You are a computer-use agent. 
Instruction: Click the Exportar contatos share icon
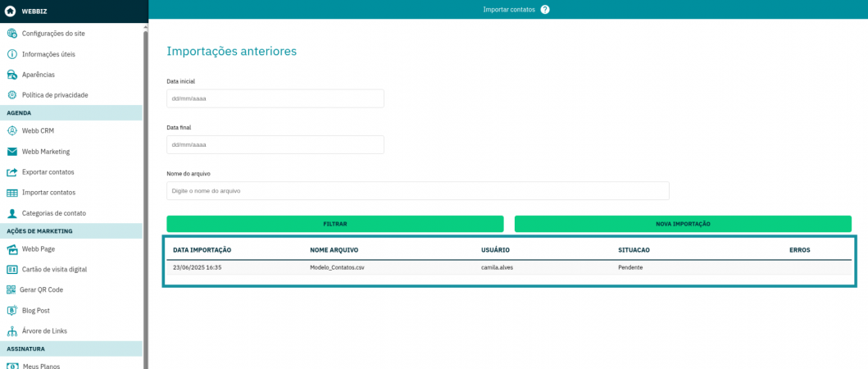tap(12, 172)
